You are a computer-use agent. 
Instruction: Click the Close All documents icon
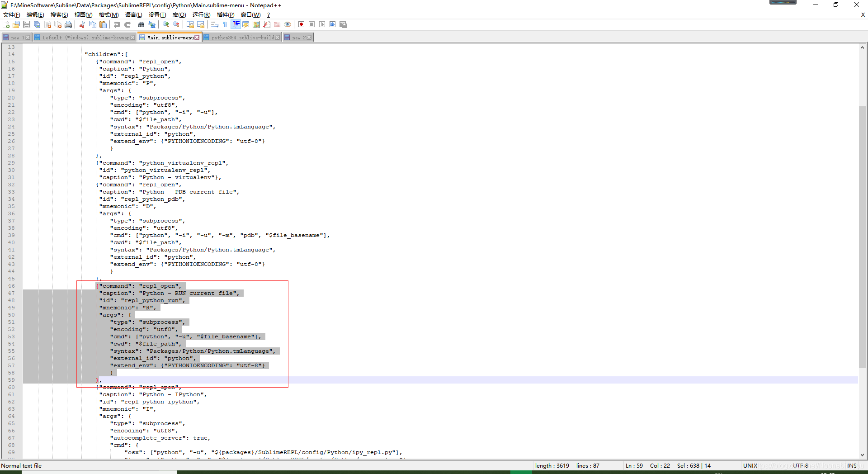pos(58,24)
